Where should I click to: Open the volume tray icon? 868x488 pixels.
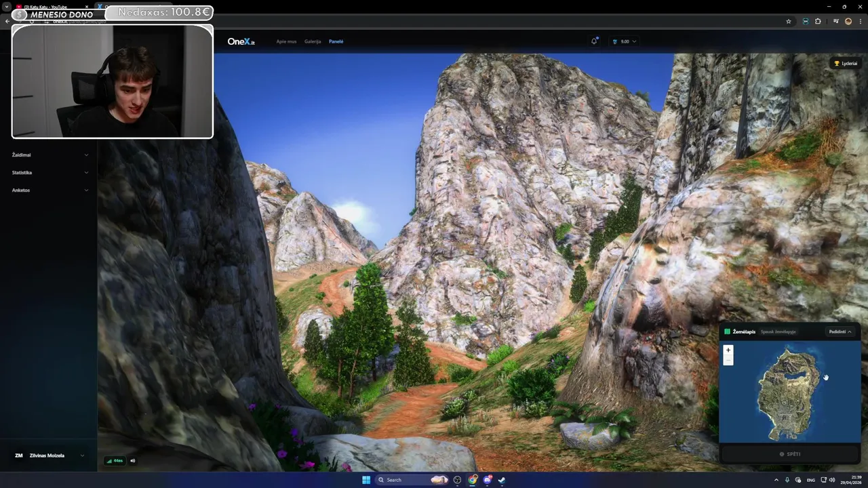coord(832,480)
